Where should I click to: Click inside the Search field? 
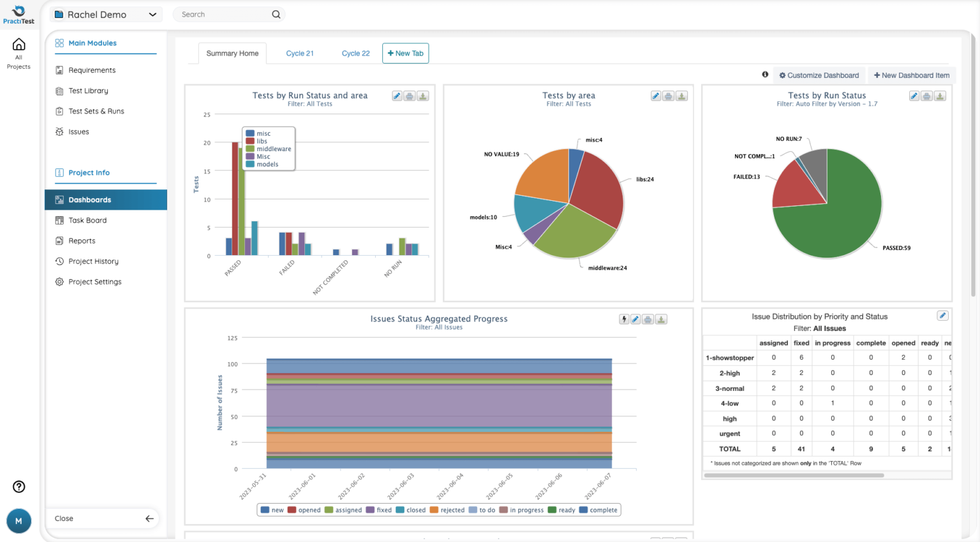[x=223, y=15]
